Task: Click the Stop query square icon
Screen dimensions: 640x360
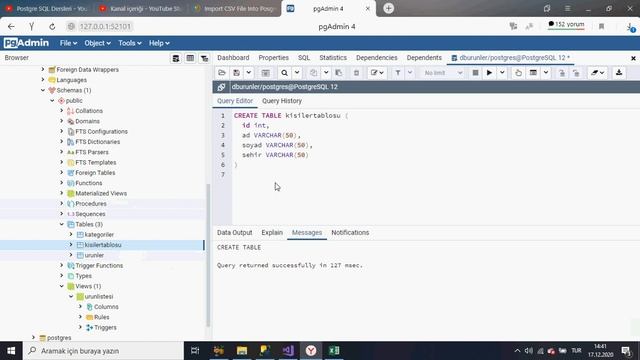Action: point(475,73)
